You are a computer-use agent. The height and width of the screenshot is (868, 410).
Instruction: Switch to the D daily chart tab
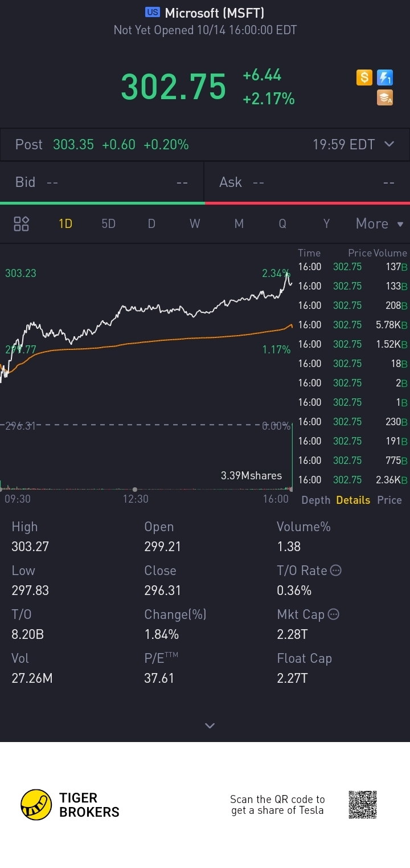tap(151, 223)
